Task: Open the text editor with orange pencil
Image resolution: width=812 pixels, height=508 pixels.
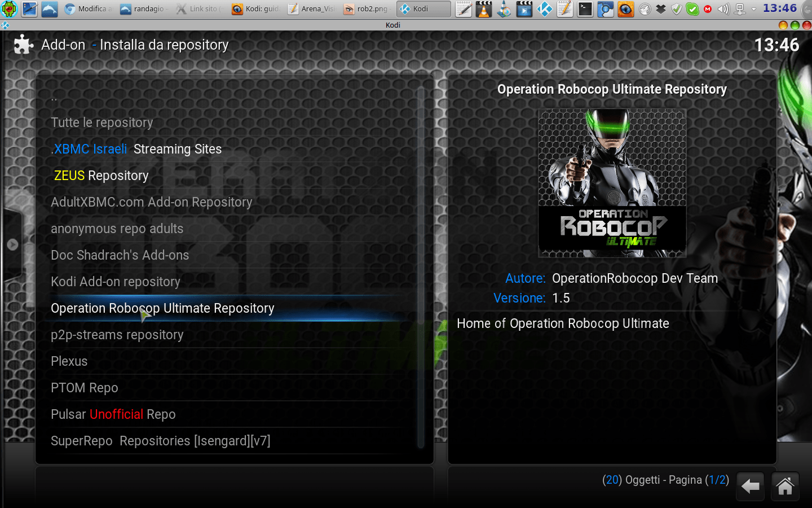Action: point(565,8)
